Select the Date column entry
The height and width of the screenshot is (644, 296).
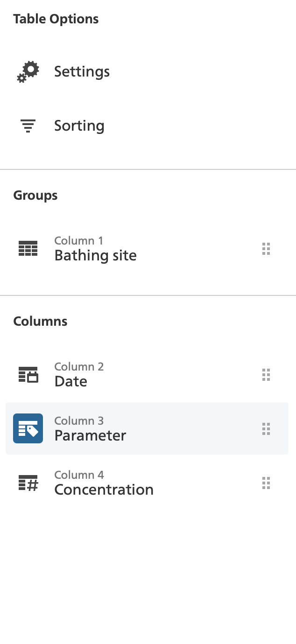pyautogui.click(x=70, y=381)
